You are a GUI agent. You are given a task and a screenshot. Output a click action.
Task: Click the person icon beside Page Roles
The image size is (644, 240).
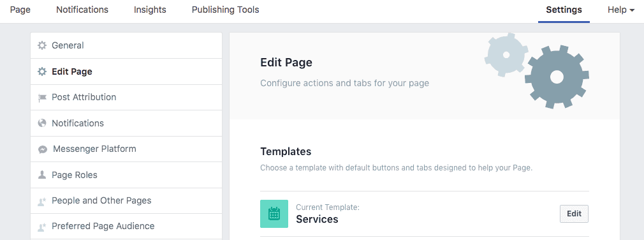coord(42,175)
